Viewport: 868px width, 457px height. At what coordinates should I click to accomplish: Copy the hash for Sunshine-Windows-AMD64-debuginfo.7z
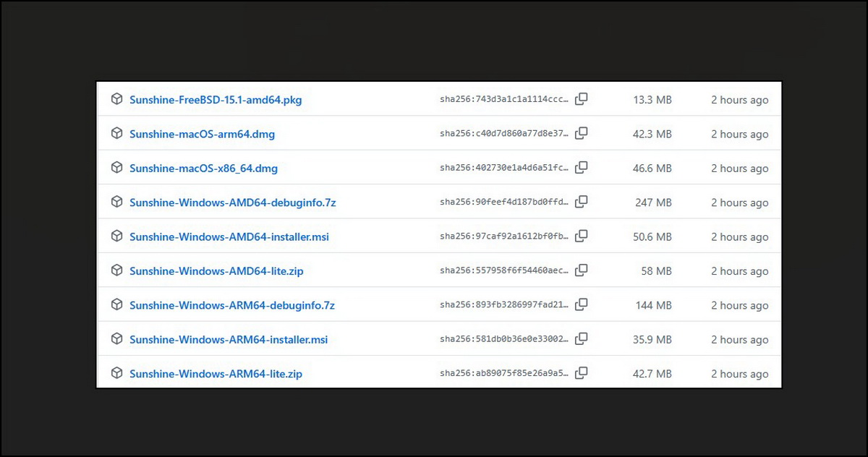coord(581,202)
